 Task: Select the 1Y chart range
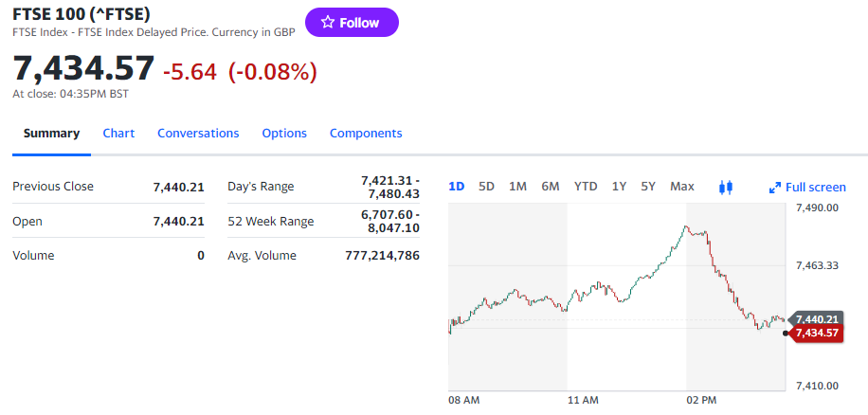coord(619,187)
